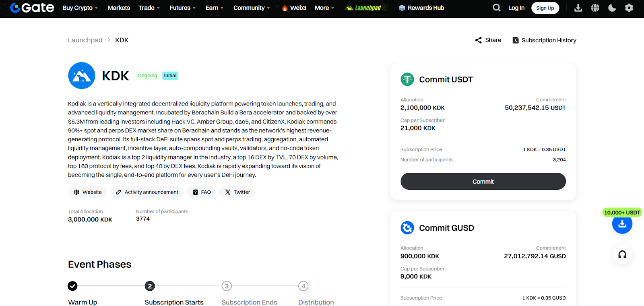Click the FAQ document icon

click(x=195, y=192)
